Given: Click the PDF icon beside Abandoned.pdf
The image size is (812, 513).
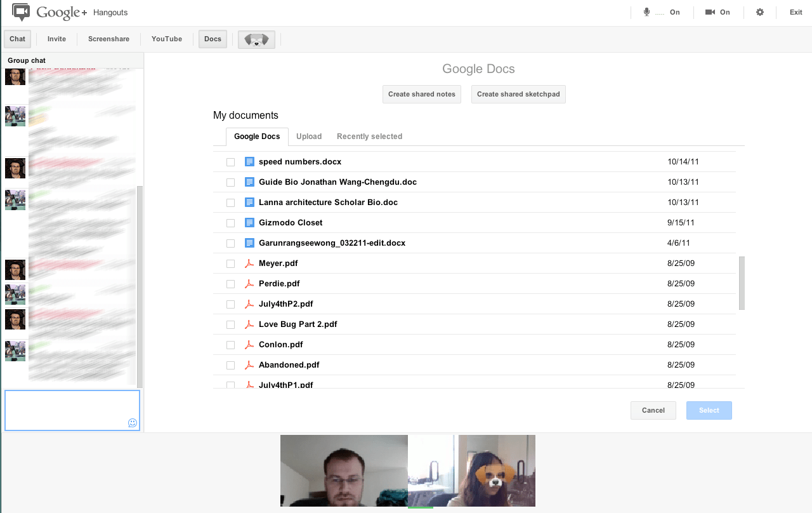Looking at the screenshot, I should pyautogui.click(x=249, y=365).
